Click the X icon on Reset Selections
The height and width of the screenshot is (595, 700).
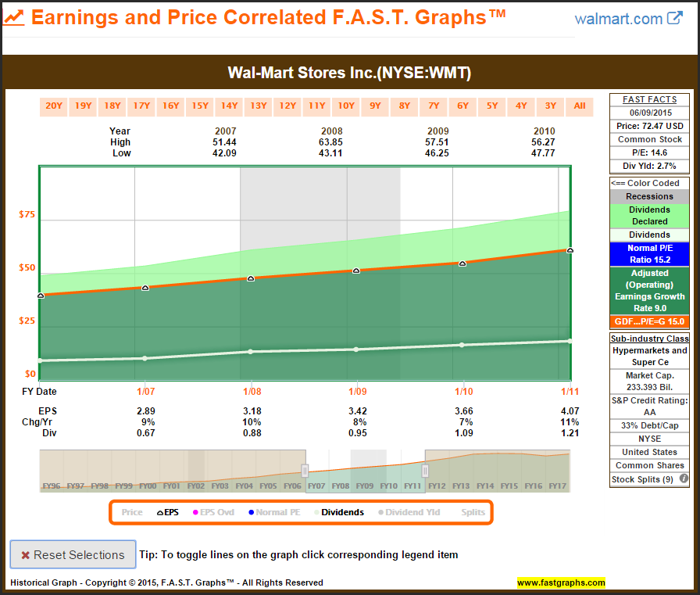click(26, 555)
